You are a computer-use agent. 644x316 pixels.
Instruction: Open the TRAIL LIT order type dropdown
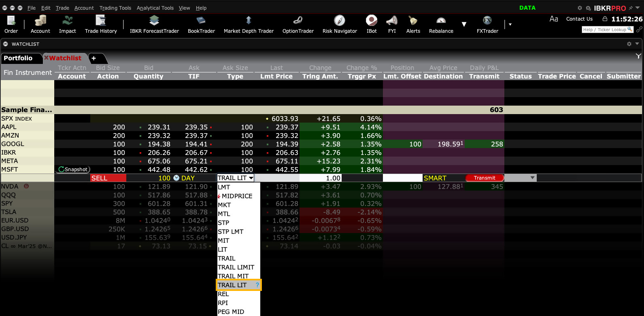click(236, 178)
